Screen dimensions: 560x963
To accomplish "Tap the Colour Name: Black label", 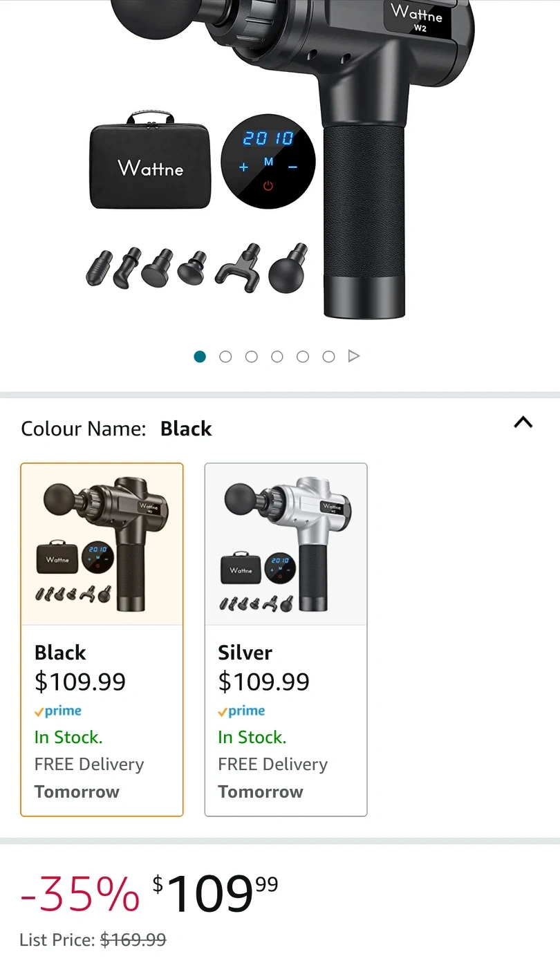I will (x=116, y=429).
